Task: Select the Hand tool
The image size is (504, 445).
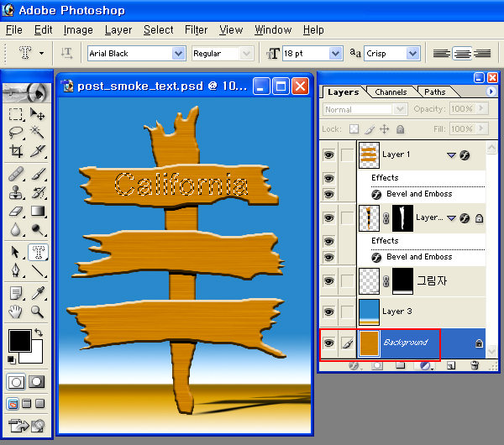Action: click(15, 311)
